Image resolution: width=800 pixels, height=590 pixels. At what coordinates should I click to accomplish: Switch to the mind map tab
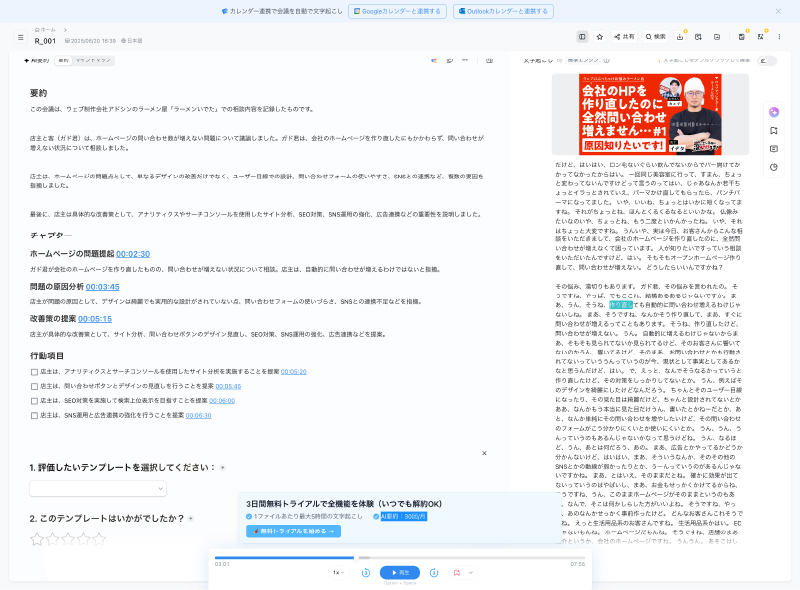(93, 61)
